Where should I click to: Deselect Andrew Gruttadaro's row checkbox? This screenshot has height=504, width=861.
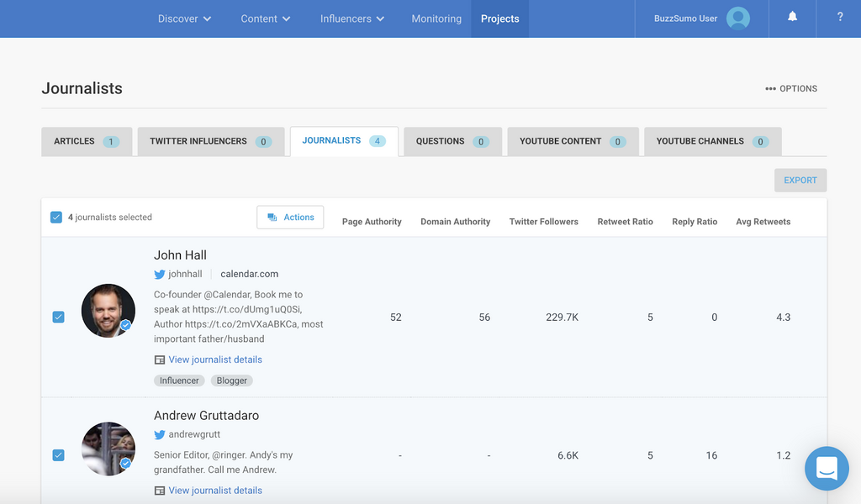(58, 455)
